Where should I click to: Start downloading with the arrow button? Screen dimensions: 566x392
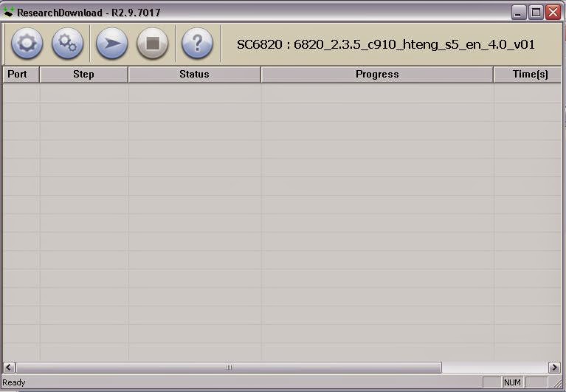(x=112, y=44)
